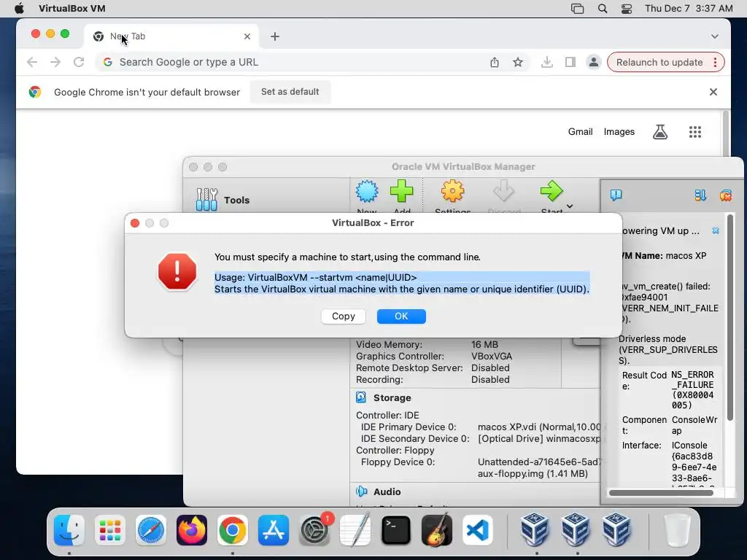The height and width of the screenshot is (560, 747).
Task: Open the Start button's dropdown chevron
Action: [x=570, y=206]
